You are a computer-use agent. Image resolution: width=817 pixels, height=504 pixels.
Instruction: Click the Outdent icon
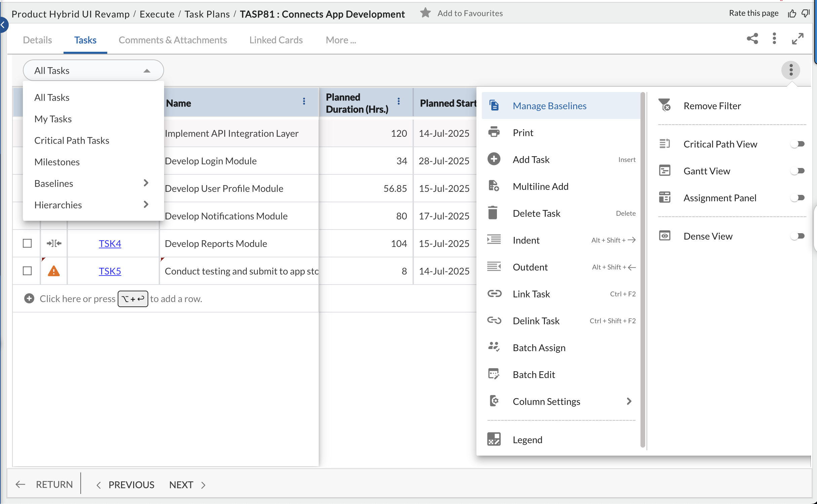494,266
